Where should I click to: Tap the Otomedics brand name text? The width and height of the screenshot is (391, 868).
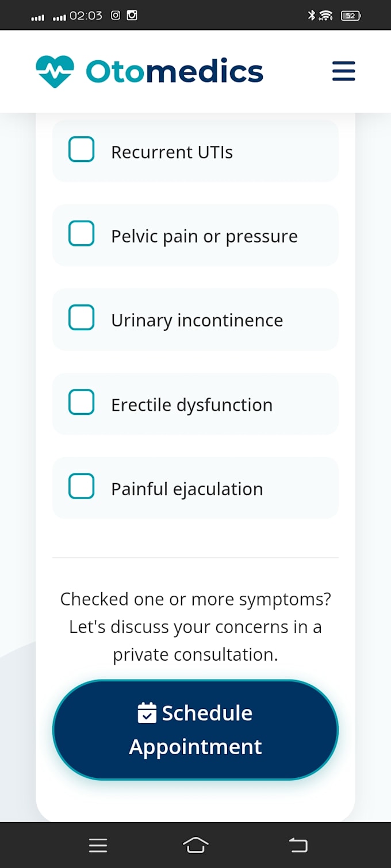click(174, 71)
